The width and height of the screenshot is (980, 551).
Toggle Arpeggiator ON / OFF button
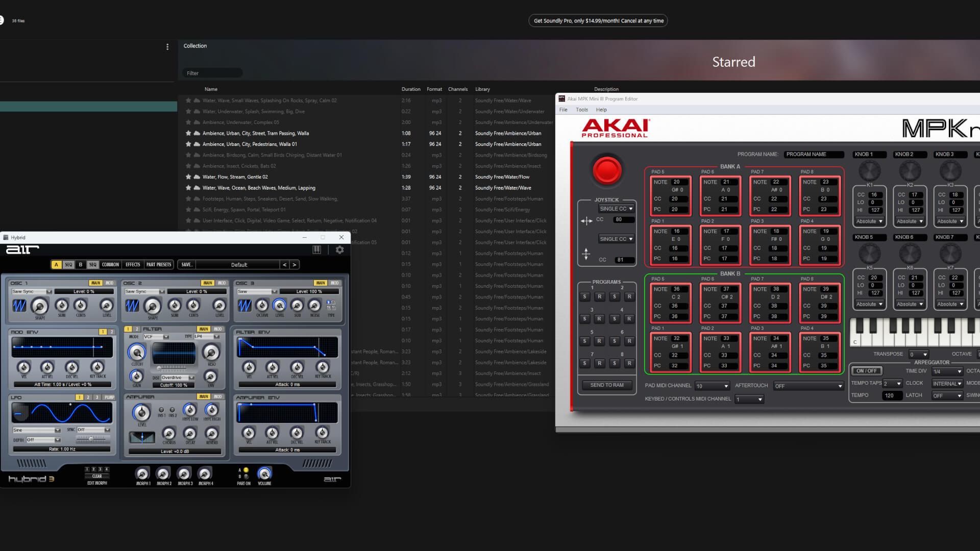pyautogui.click(x=867, y=371)
